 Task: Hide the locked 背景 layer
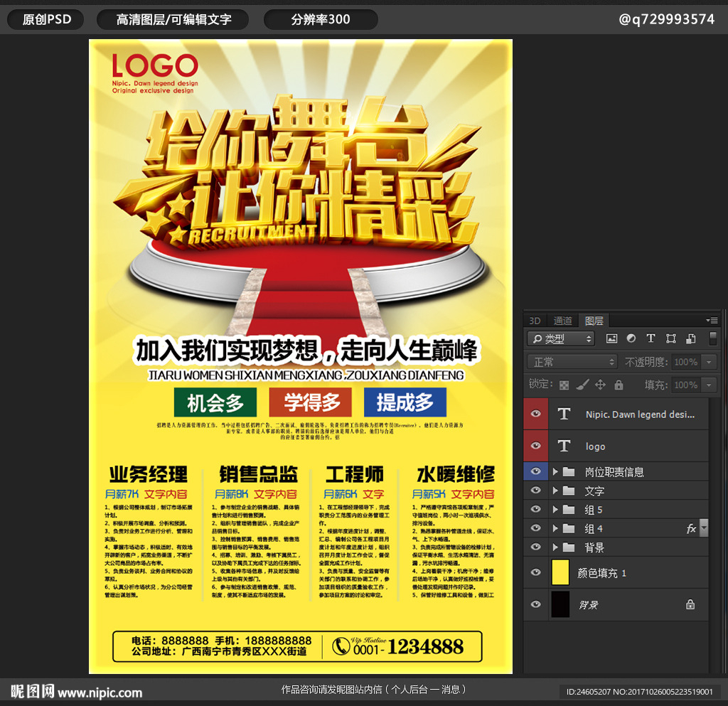point(536,604)
